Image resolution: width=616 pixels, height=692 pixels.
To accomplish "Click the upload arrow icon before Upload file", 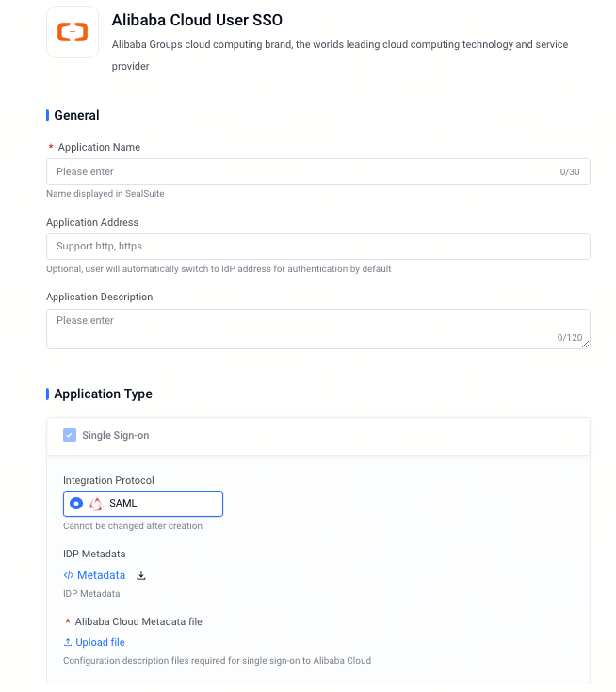I will click(x=68, y=642).
